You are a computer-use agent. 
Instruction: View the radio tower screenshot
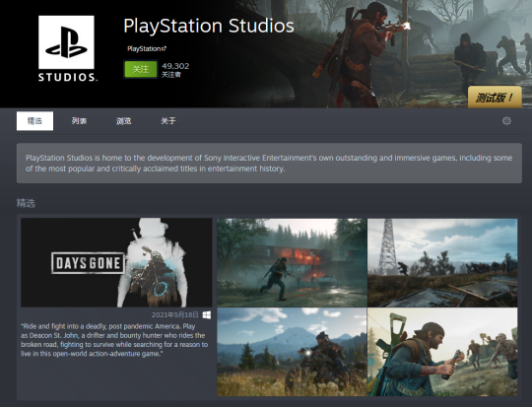point(442,263)
